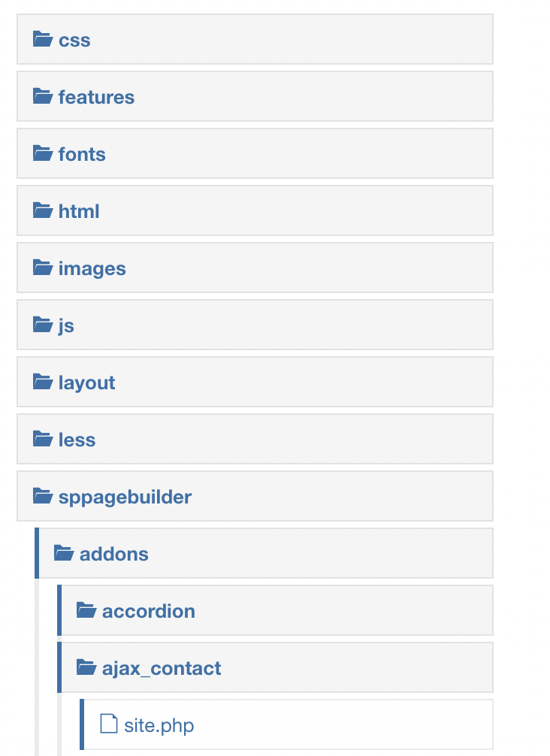550x756 pixels.
Task: Click the js folder icon
Action: point(43,325)
